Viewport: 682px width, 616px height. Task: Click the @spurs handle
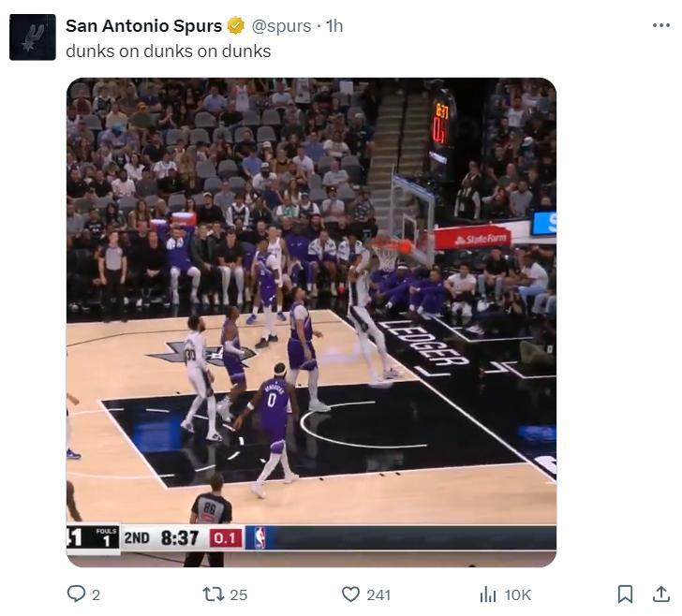tap(281, 26)
